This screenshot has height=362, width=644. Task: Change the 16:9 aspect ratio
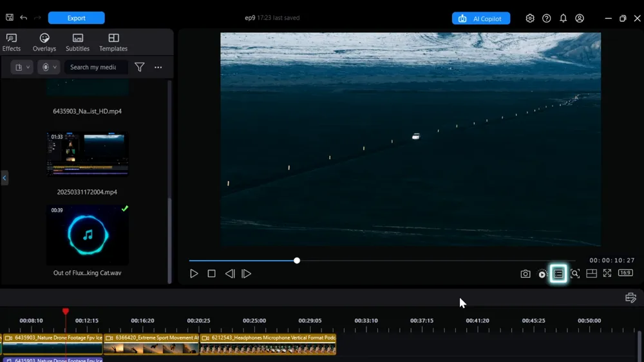(x=625, y=273)
